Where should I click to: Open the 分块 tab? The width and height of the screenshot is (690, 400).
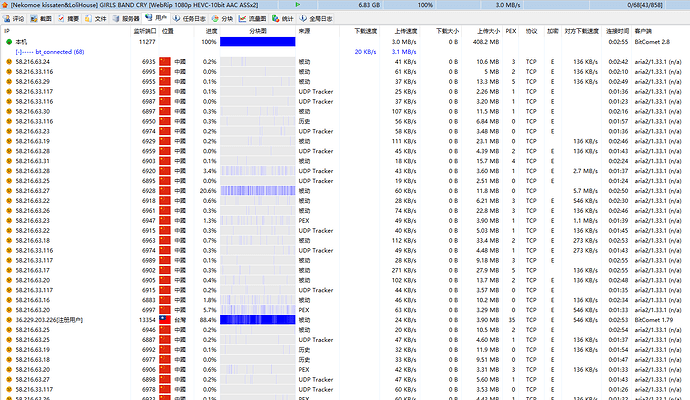[223, 18]
